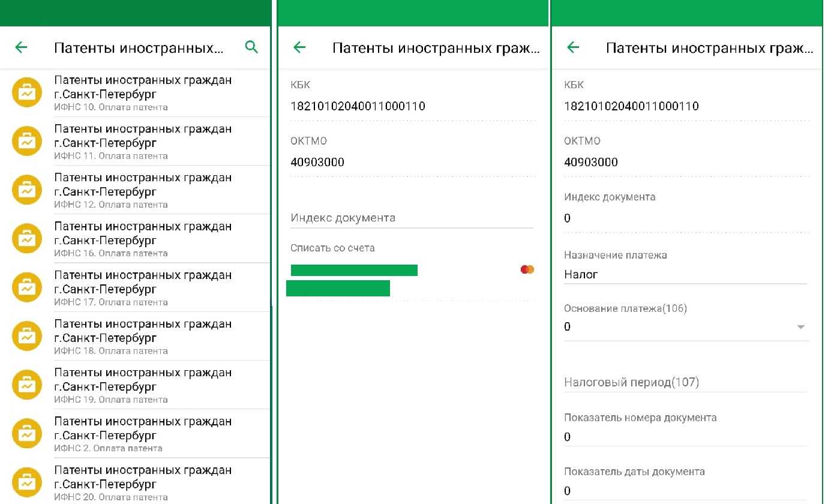Tap the briefcase icon for ИФНС 11
This screenshot has width=828, height=504.
[27, 141]
